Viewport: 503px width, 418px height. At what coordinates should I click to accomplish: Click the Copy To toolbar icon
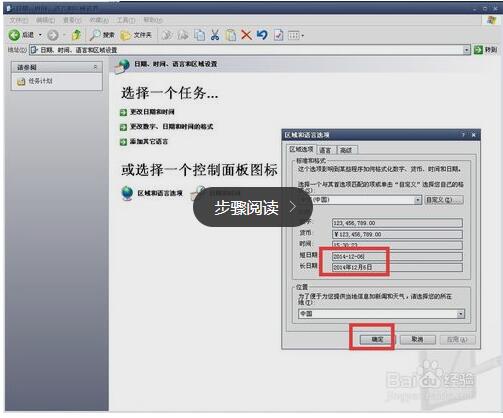[x=183, y=35]
